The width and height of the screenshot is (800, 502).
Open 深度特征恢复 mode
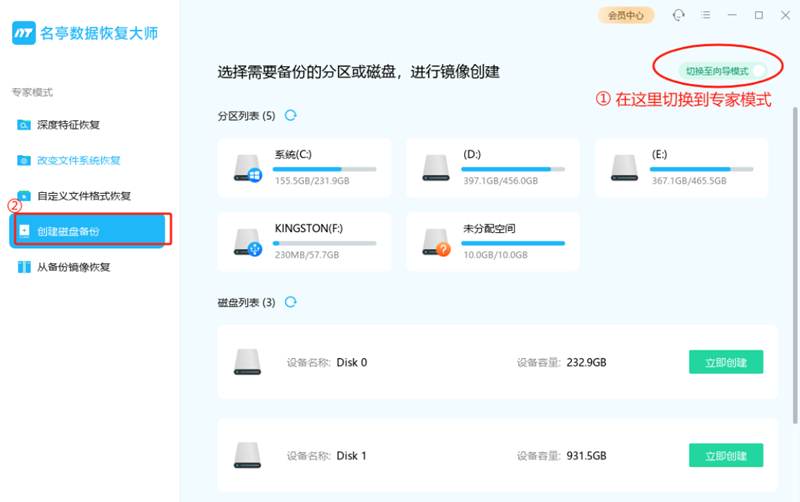[68, 125]
